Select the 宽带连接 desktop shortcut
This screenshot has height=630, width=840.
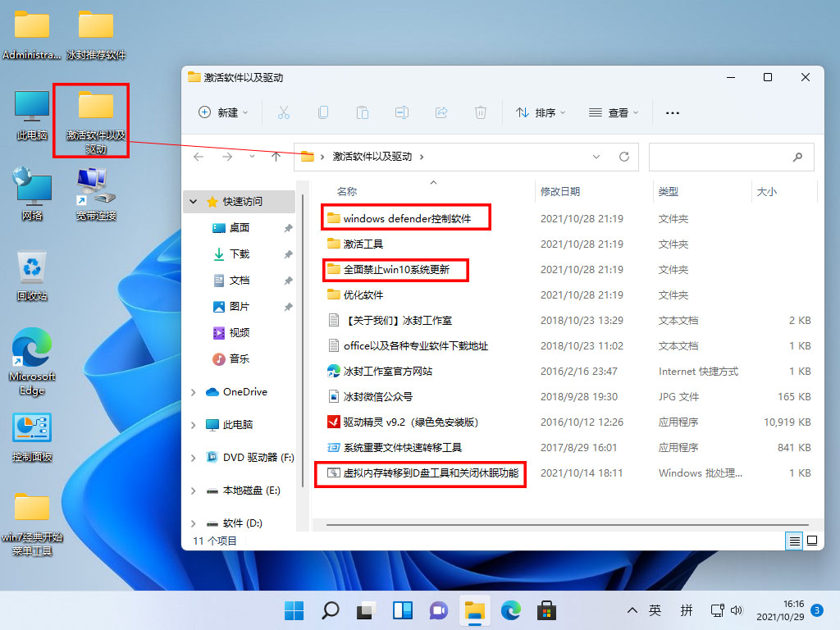[96, 194]
